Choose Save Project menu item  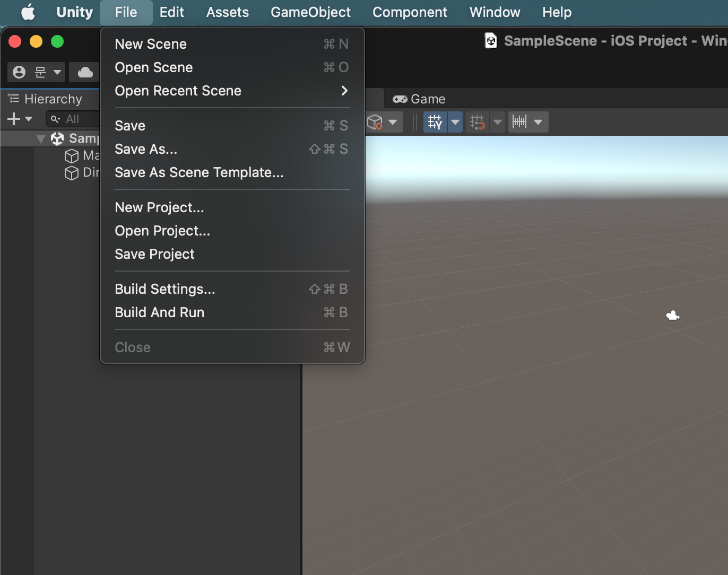(232, 254)
